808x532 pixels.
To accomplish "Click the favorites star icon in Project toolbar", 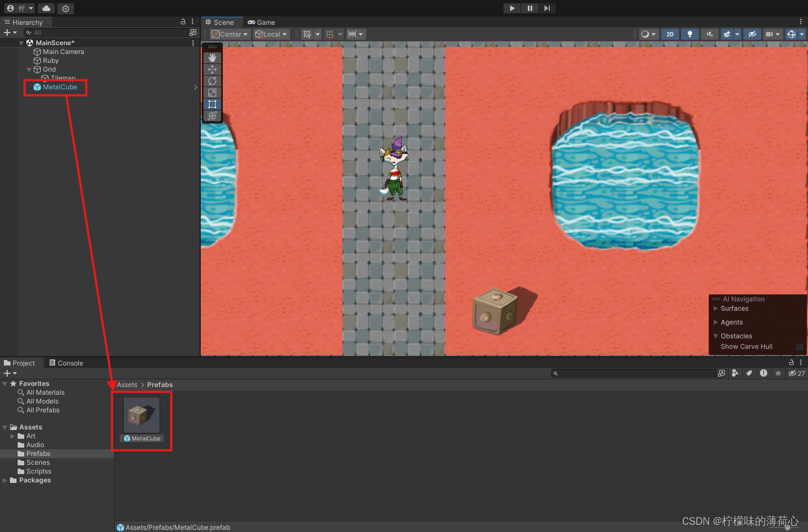I will point(778,373).
